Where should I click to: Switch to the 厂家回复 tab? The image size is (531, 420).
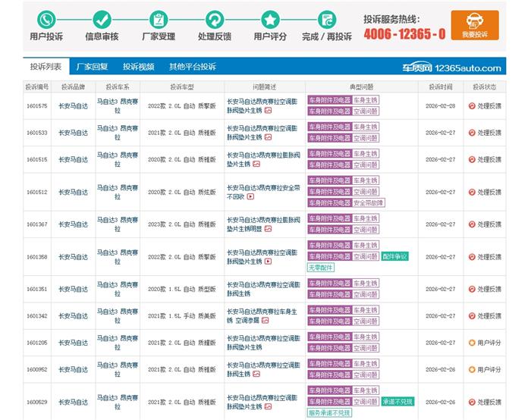93,67
